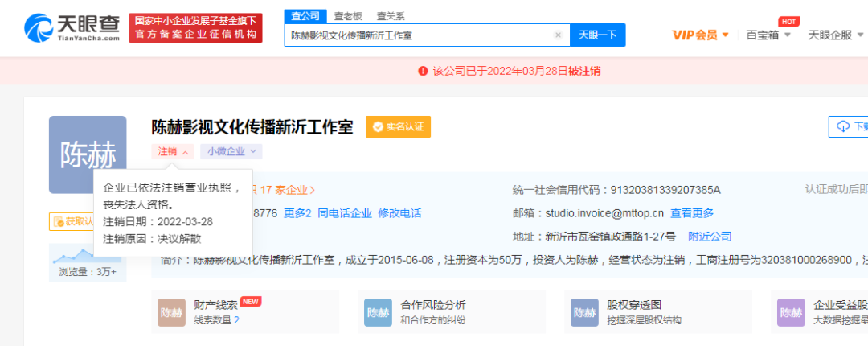Switch to the 查老板 tab

[x=348, y=16]
